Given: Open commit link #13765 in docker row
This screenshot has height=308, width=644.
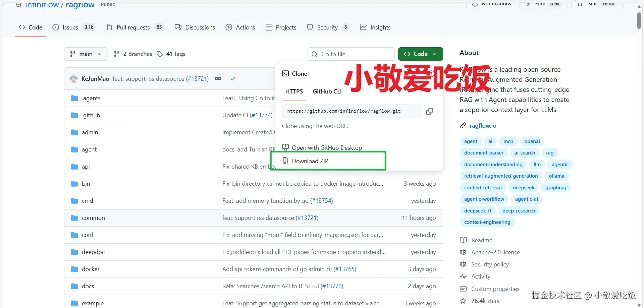Looking at the screenshot, I should coord(345,269).
